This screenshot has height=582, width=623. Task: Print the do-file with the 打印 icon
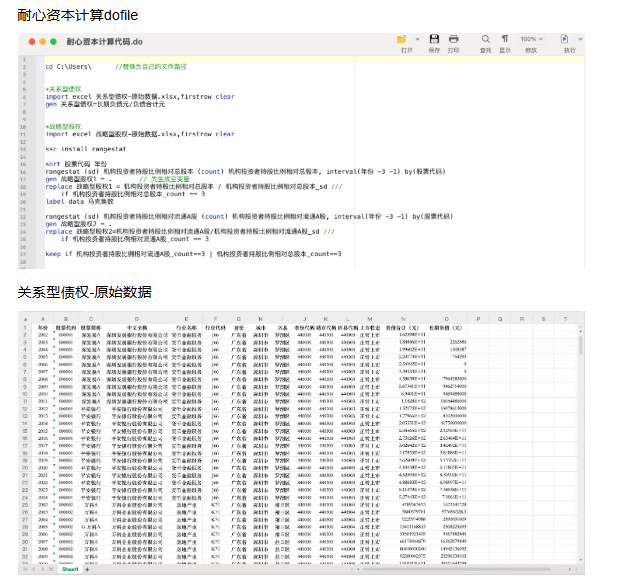[x=453, y=39]
